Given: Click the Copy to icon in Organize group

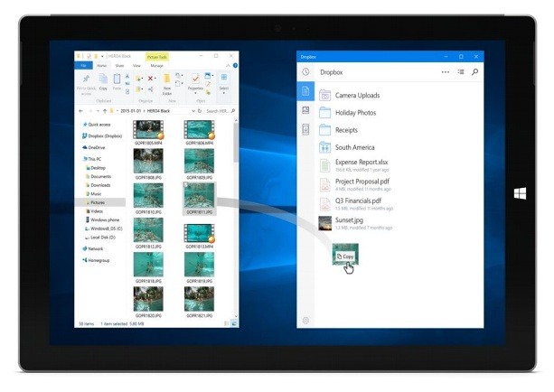Looking at the screenshot, I should 138,89.
